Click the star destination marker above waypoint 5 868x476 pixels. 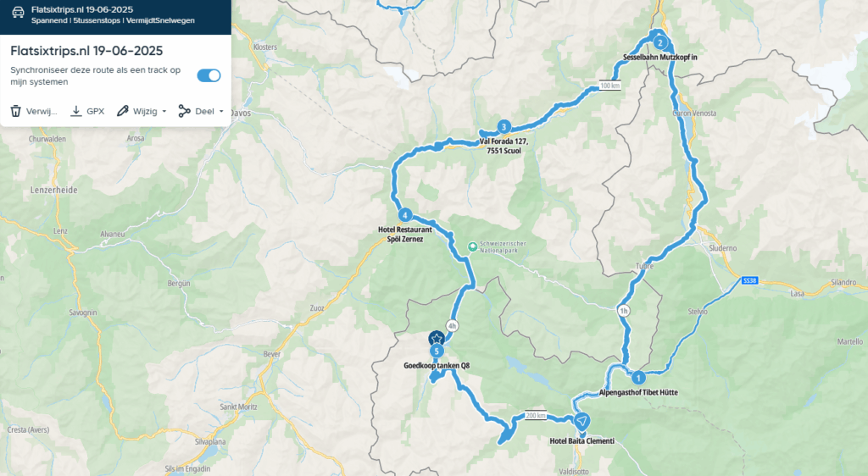click(437, 338)
